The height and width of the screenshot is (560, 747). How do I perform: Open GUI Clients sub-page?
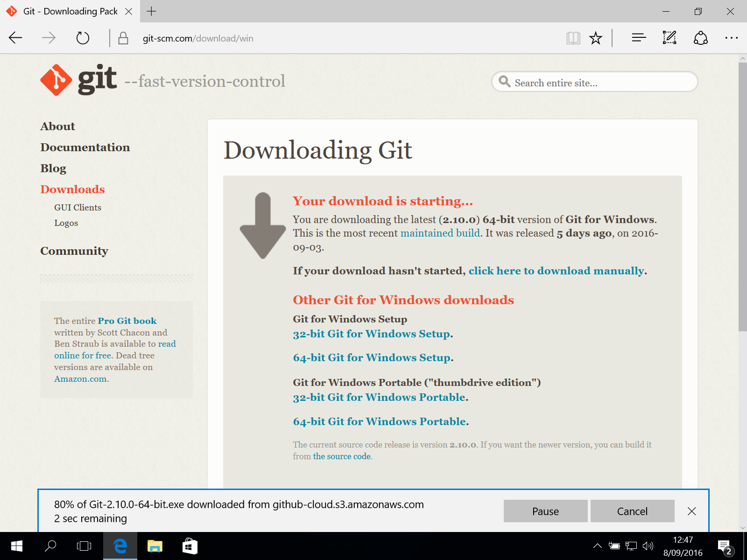(x=78, y=208)
